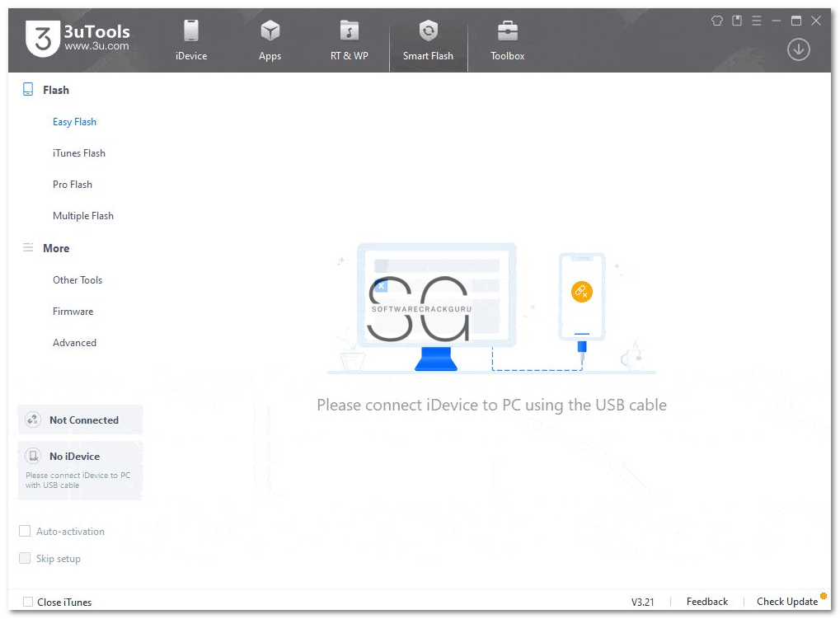Click the No iDevice phone icon
Viewport: 840px width, 619px height.
(33, 456)
